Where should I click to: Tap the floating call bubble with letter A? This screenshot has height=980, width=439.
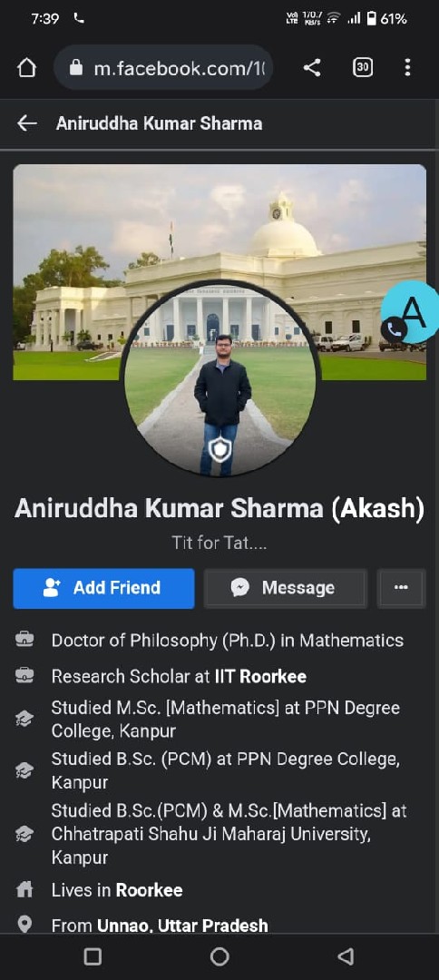[x=410, y=312]
